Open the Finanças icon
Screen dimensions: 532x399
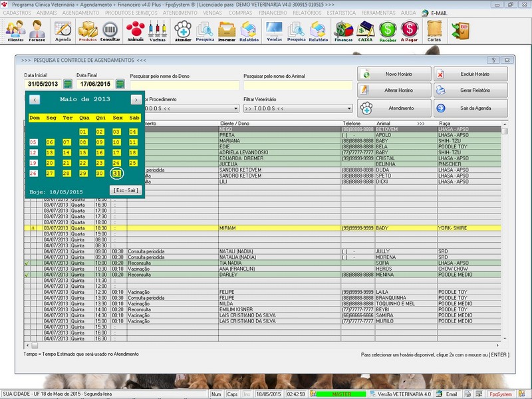(x=343, y=31)
